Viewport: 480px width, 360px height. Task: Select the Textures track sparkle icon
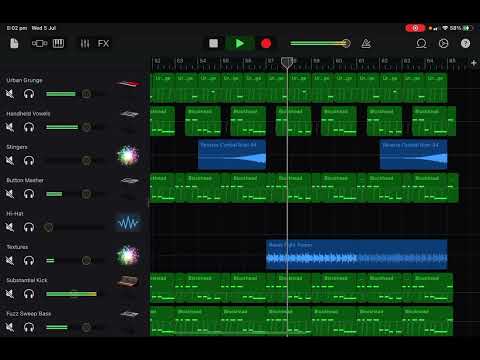128,255
